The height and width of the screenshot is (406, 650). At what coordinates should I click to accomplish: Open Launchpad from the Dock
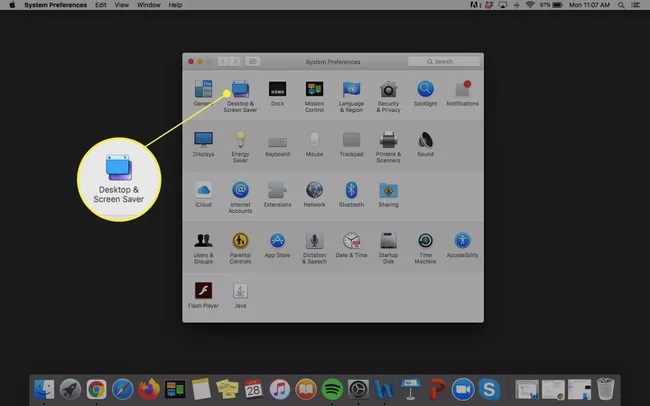coord(70,389)
